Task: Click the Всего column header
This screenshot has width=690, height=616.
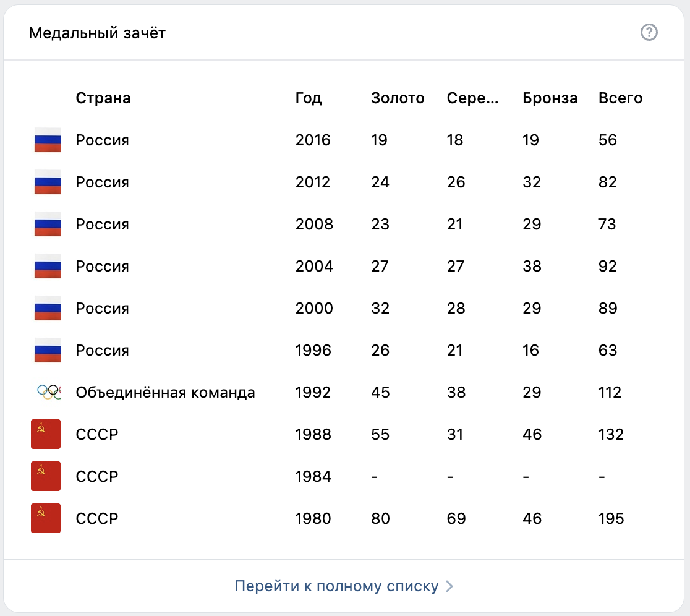Action: (x=620, y=98)
